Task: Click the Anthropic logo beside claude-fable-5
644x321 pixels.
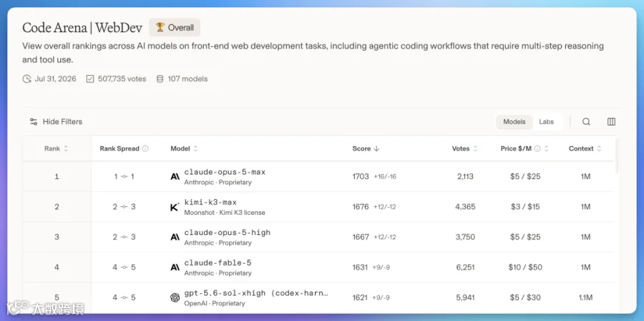Action: click(175, 267)
